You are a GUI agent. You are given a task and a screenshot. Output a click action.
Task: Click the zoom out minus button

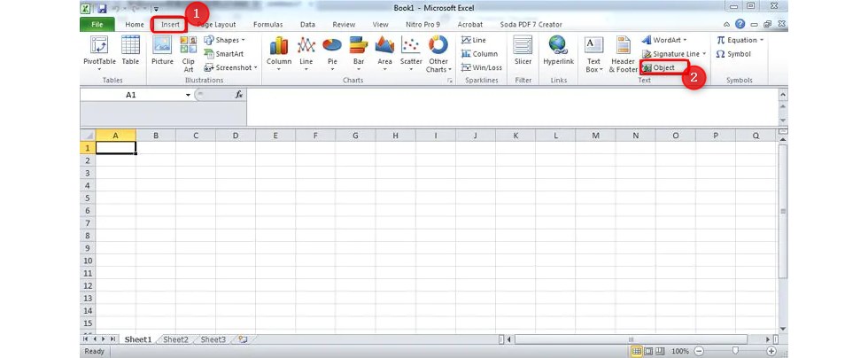(x=699, y=351)
